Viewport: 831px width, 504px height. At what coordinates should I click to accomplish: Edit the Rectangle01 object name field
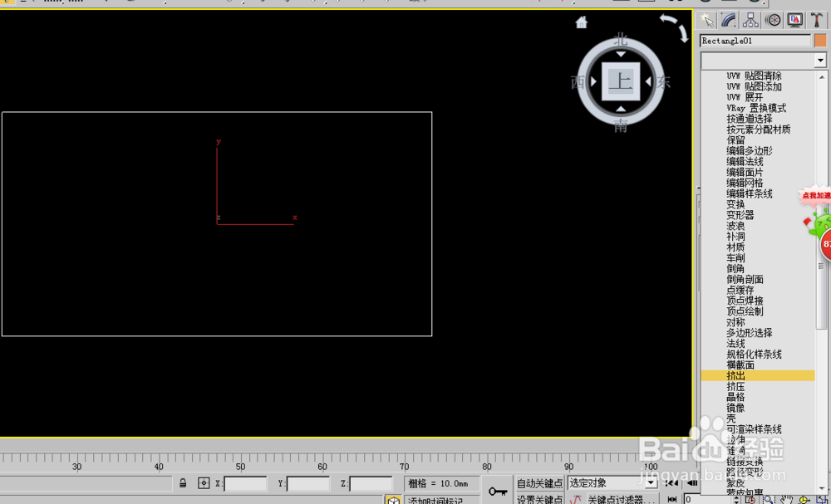point(755,41)
